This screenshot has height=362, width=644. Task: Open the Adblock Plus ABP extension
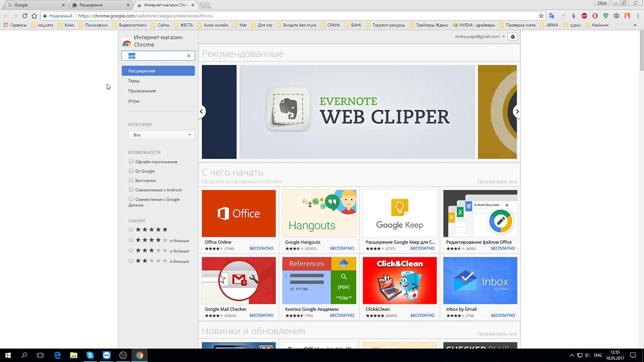coord(584,16)
